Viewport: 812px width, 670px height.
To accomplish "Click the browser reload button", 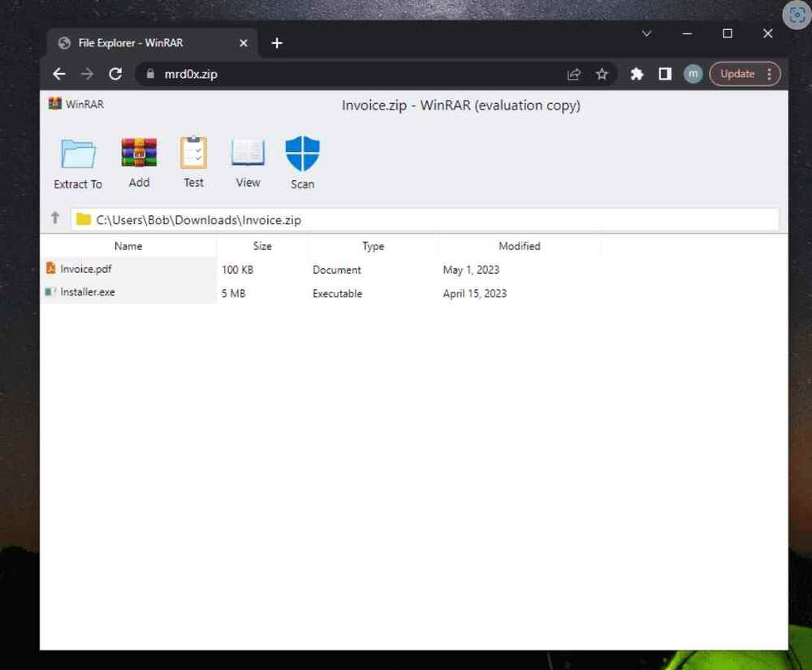I will (115, 74).
